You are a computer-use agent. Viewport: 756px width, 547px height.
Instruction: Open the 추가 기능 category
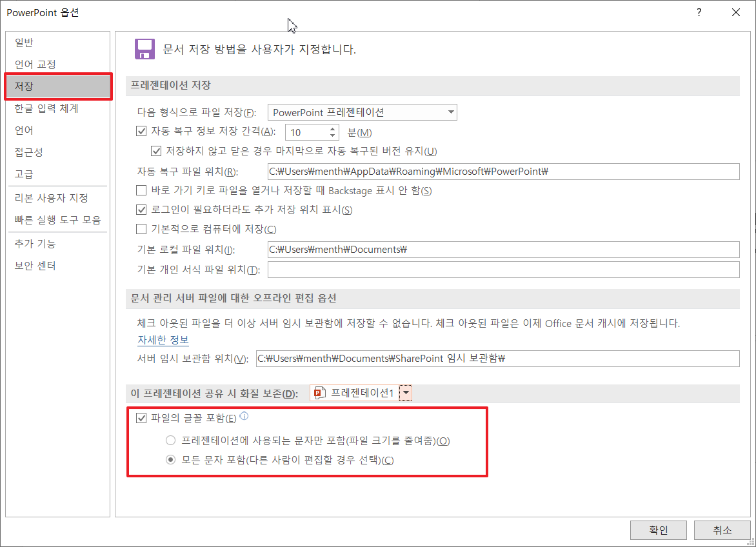point(58,243)
